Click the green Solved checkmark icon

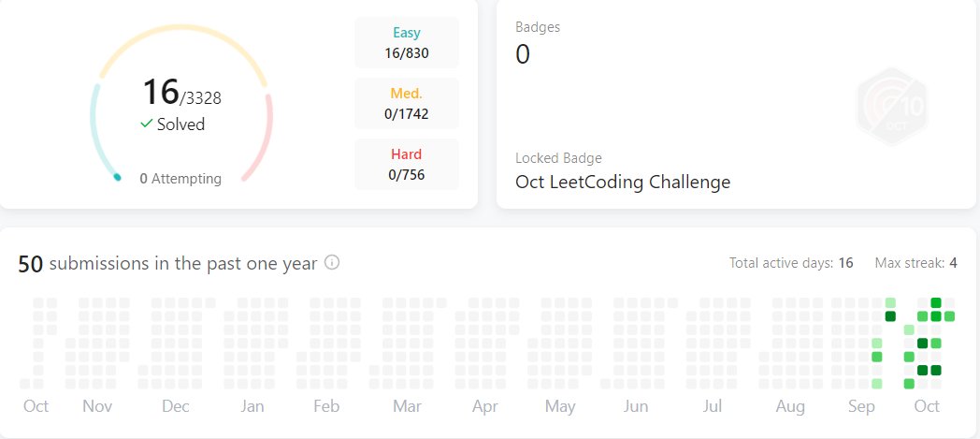[x=146, y=124]
